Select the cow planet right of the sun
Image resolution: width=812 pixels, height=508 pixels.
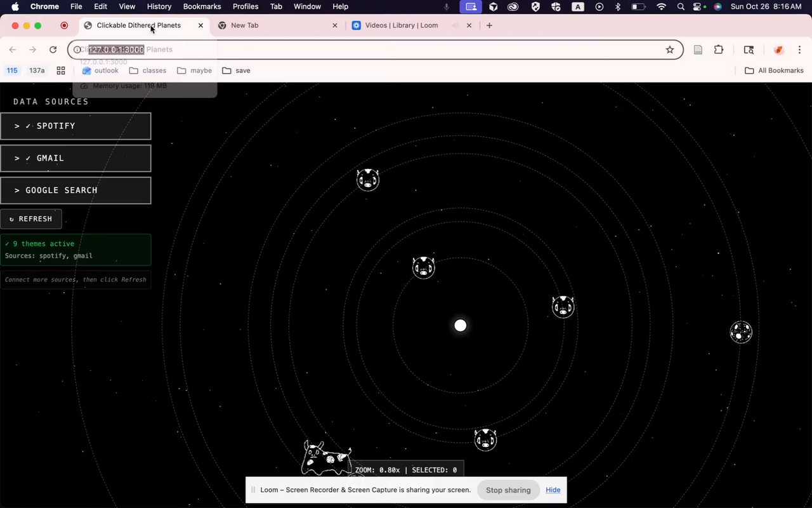coord(563,307)
